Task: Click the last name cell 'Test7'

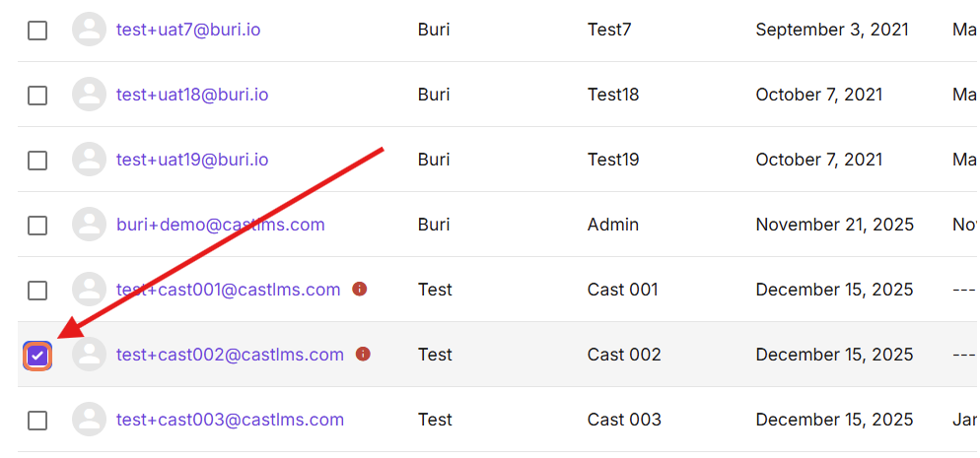Action: pyautogui.click(x=609, y=30)
